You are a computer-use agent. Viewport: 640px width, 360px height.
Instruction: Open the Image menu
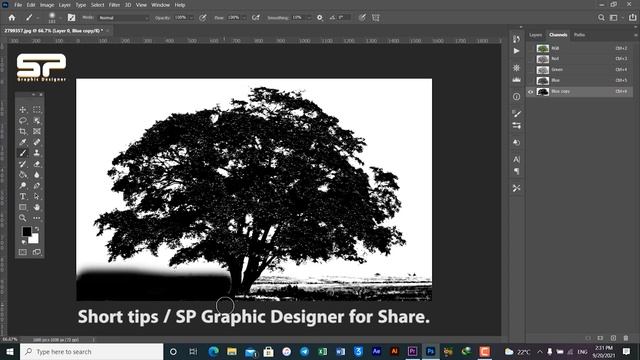47,5
